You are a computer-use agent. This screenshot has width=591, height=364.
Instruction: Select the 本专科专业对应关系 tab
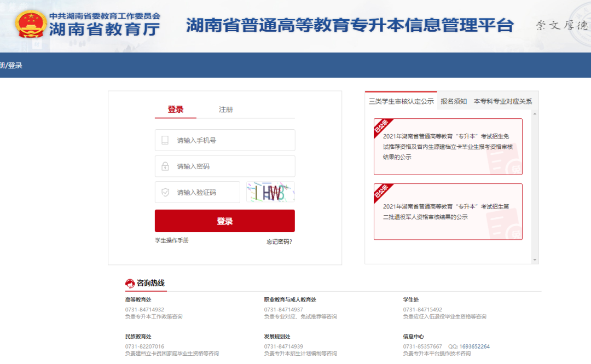503,101
